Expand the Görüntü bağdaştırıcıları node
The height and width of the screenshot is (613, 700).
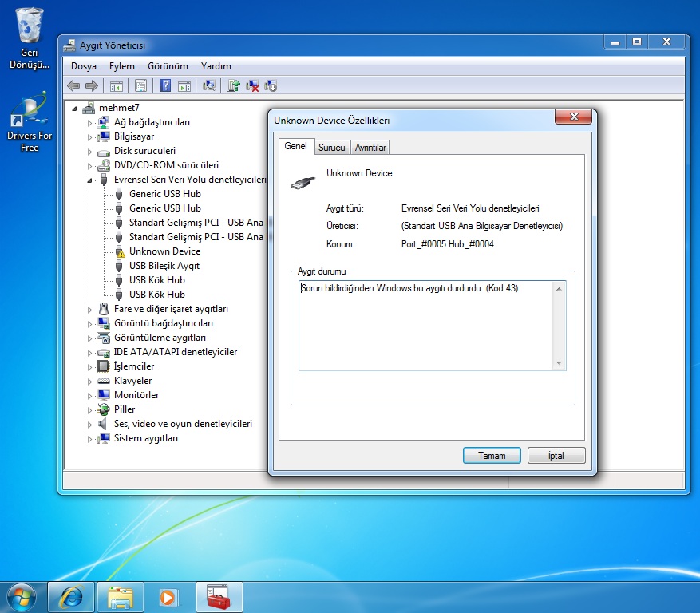tap(89, 324)
